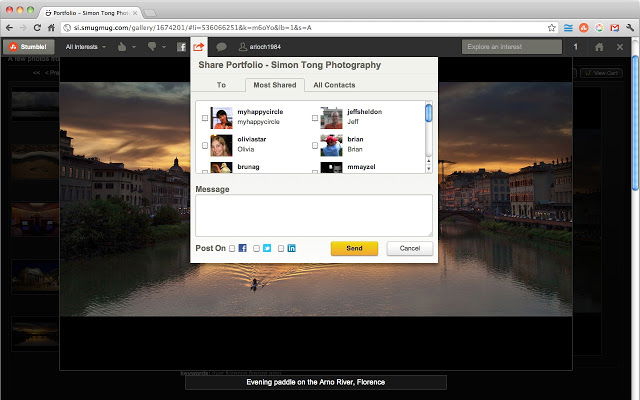Click the browser reload icon

click(37, 28)
